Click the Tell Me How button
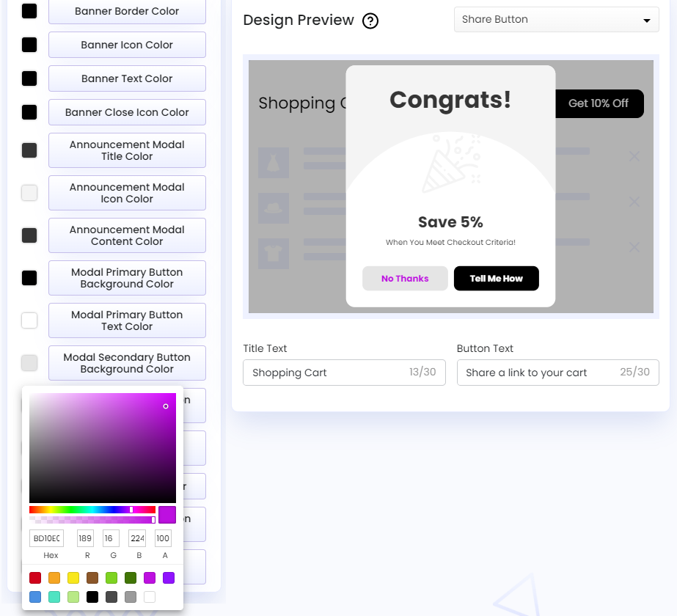677x616 pixels. coord(496,278)
